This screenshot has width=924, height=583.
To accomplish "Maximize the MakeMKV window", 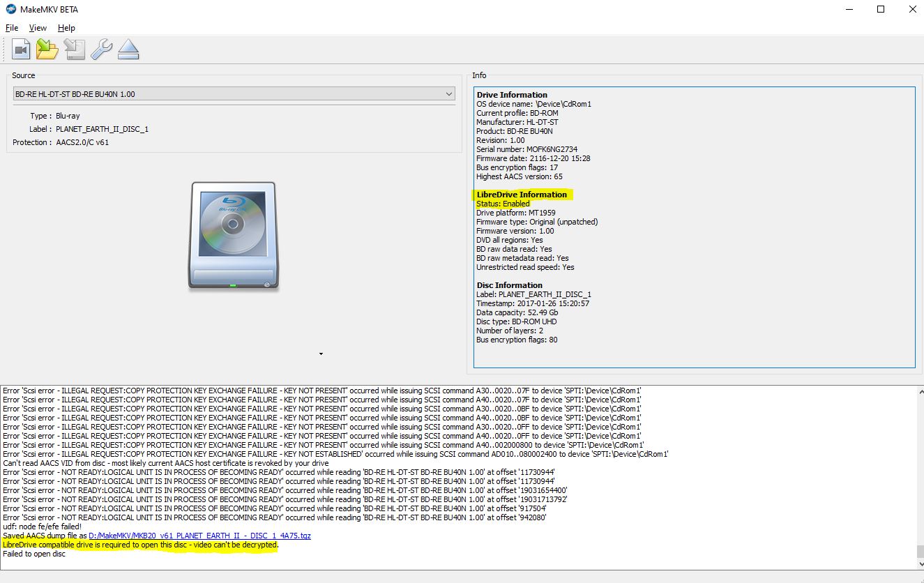I will click(881, 10).
